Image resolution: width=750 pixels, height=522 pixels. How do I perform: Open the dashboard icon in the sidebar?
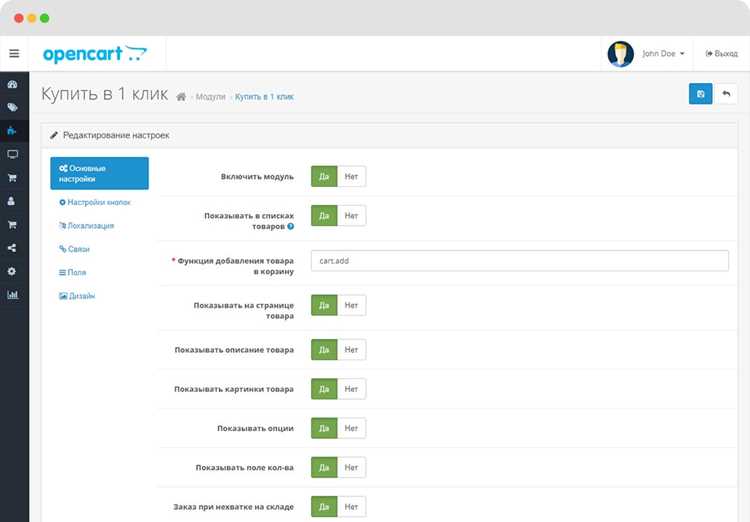(x=12, y=84)
